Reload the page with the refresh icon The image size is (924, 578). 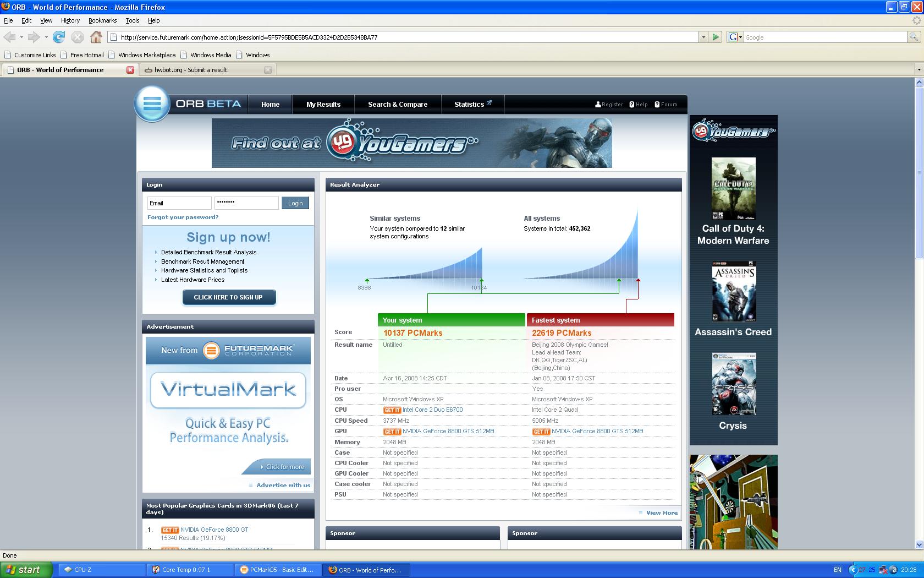(x=59, y=37)
